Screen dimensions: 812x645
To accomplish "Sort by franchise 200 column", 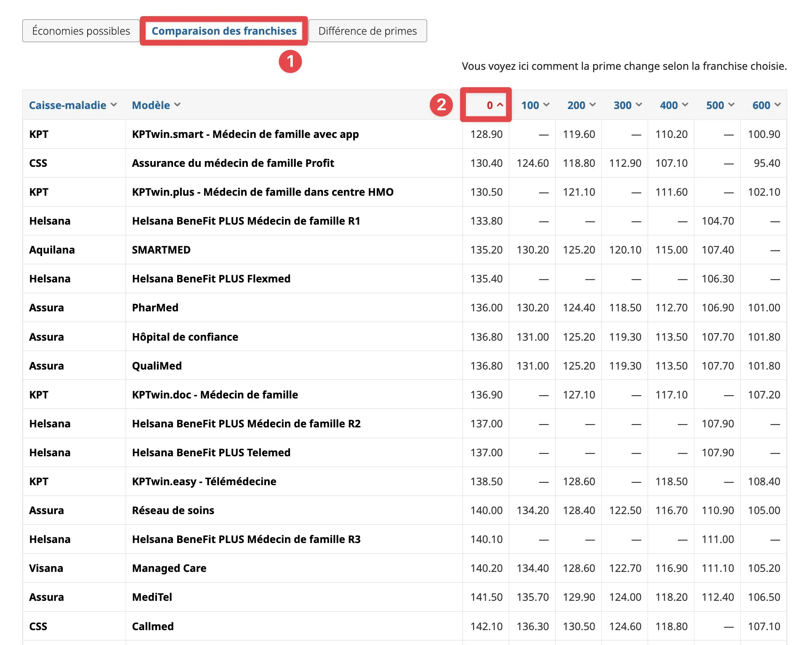I will tap(581, 105).
